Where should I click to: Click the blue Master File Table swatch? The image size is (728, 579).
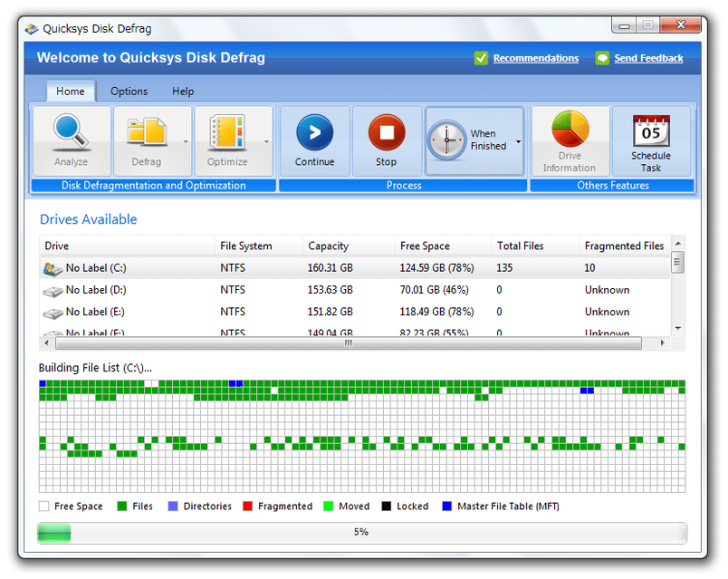click(446, 506)
